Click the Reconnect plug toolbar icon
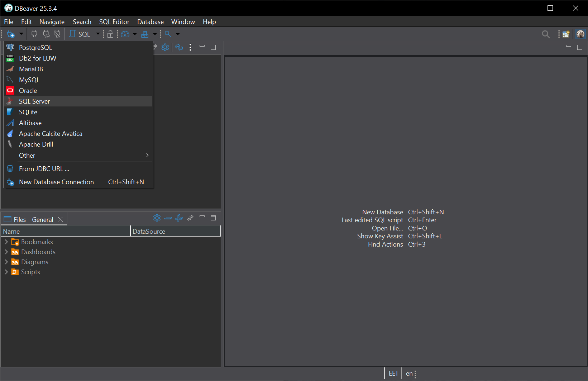The image size is (588, 381). click(46, 34)
